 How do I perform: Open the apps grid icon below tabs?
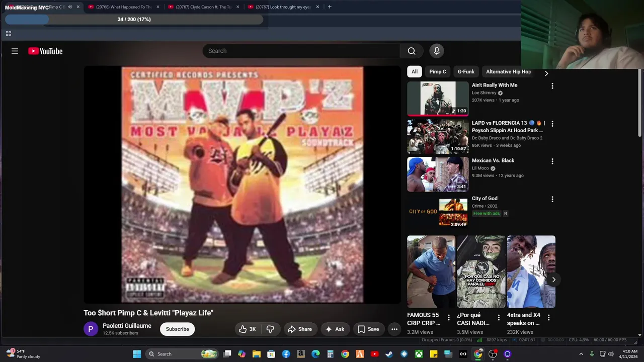[8, 34]
